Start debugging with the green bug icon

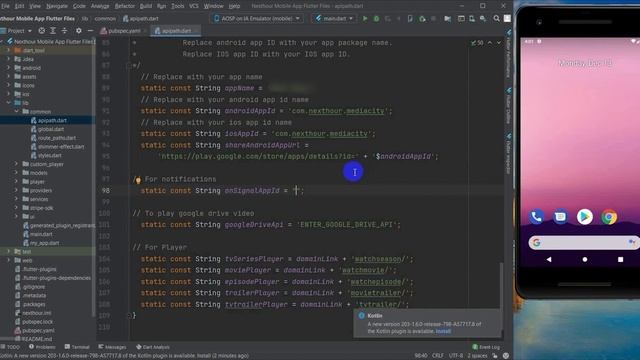point(376,18)
